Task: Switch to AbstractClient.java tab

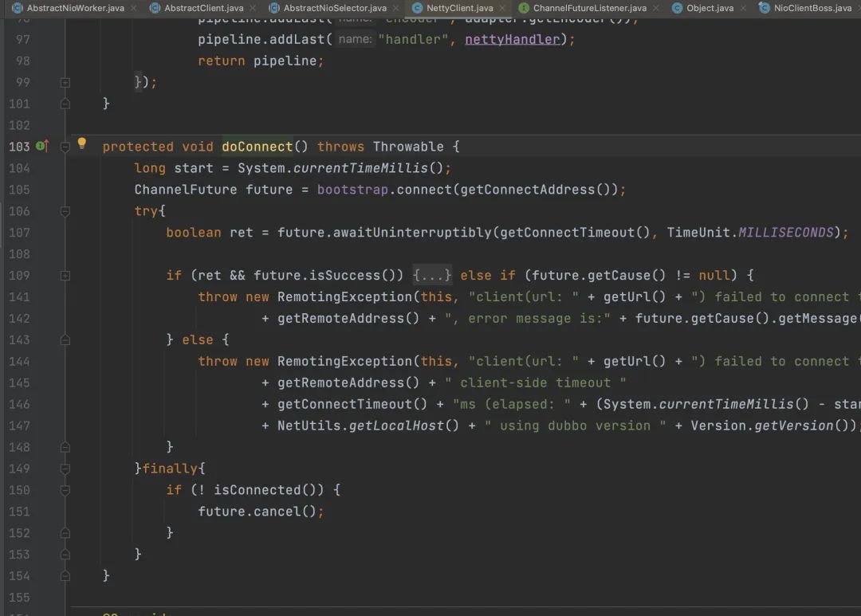Action: (204, 8)
